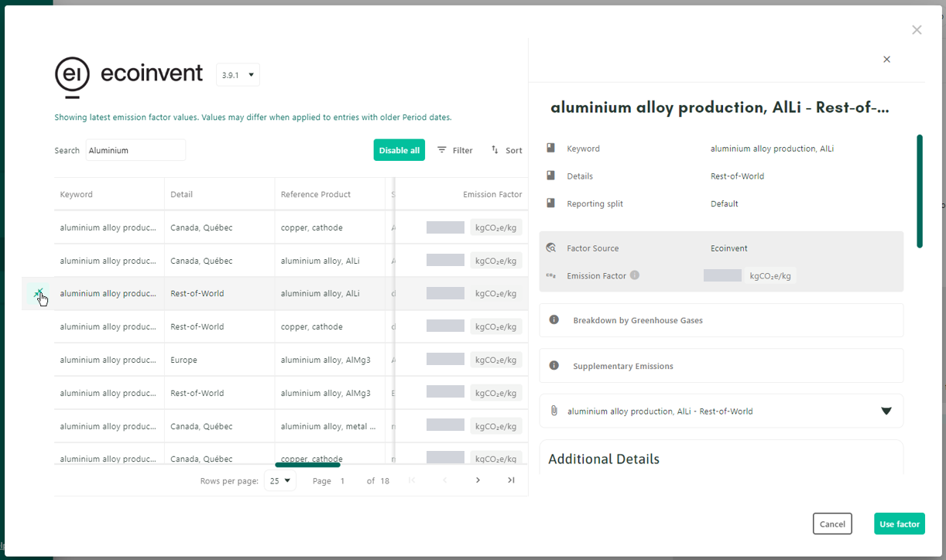Click the Default reporting split value

(x=725, y=203)
